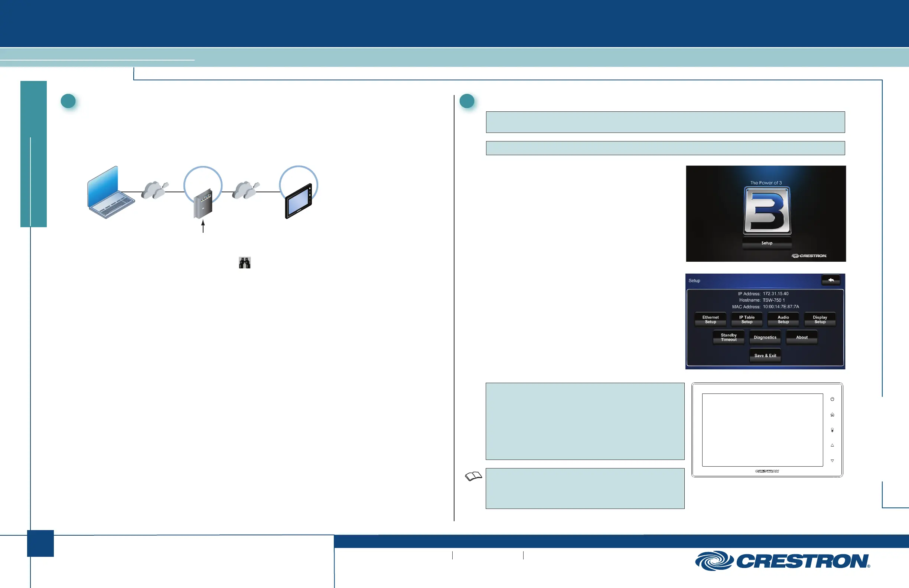Open the Diagnostics page
Image resolution: width=909 pixels, height=588 pixels.
pyautogui.click(x=765, y=337)
